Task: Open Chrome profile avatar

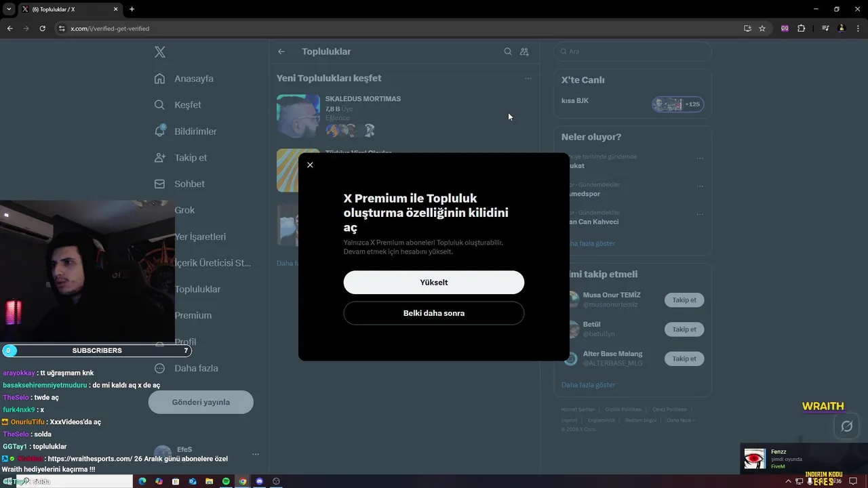Action: (x=842, y=28)
